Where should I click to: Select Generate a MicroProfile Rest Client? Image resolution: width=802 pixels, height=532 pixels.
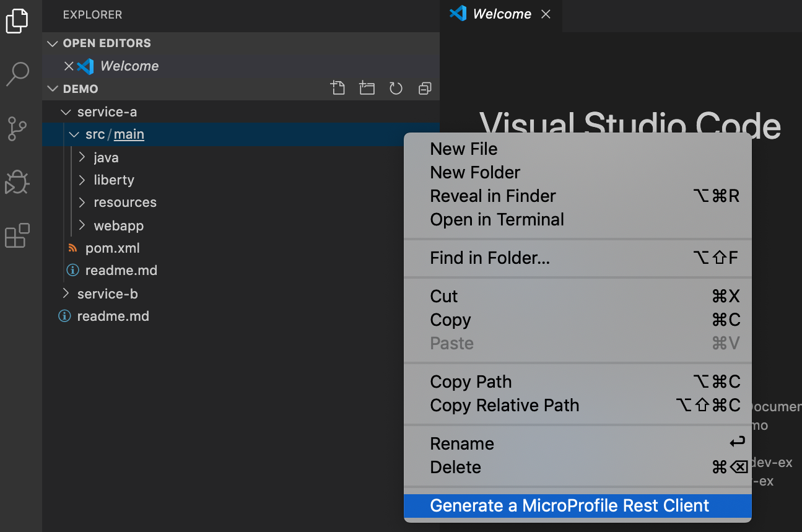pos(577,505)
